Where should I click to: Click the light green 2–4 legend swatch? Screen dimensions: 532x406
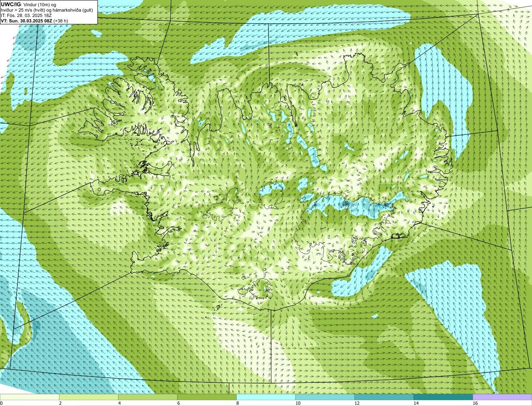click(x=89, y=397)
